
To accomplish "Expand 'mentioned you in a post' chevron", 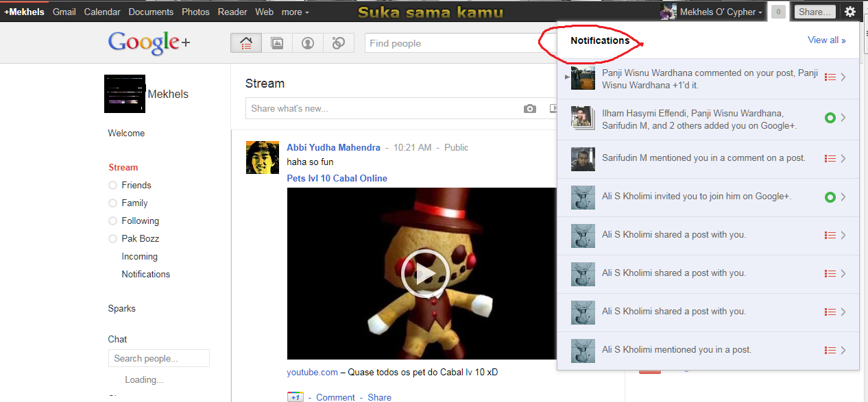I will 843,350.
